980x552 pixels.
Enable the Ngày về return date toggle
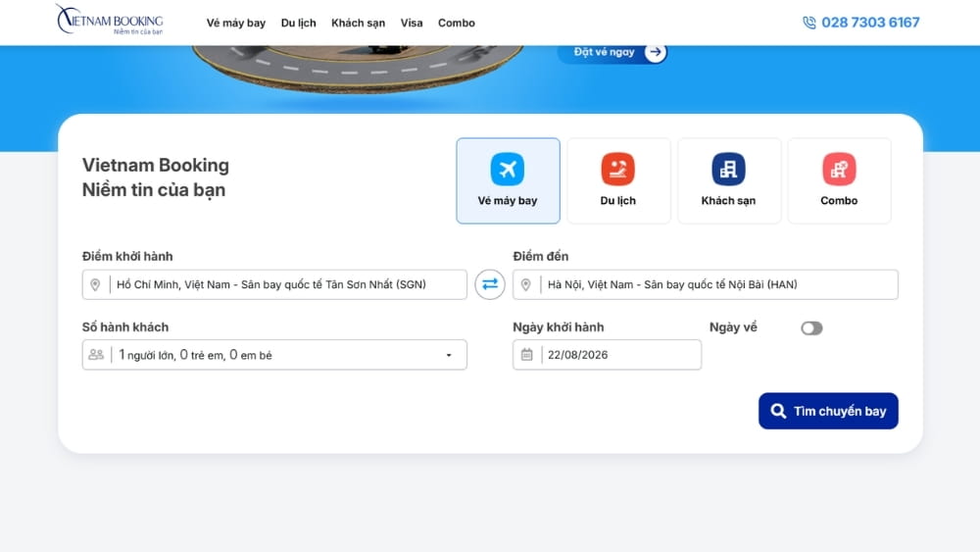pyautogui.click(x=811, y=328)
